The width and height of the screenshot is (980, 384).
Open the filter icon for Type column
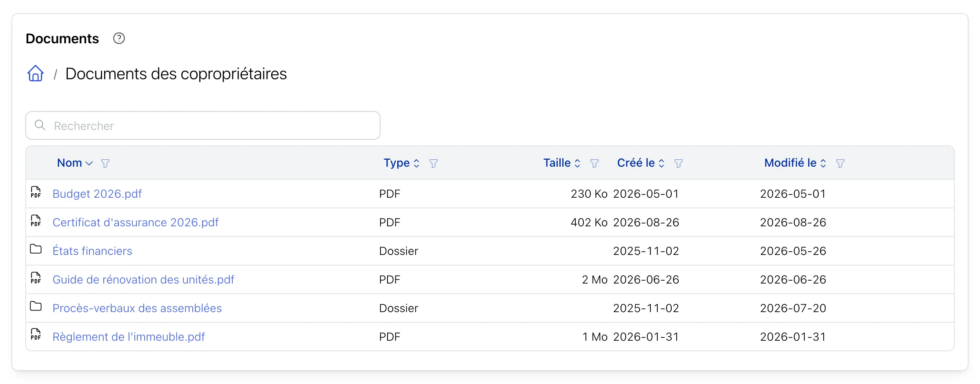pyautogui.click(x=434, y=163)
